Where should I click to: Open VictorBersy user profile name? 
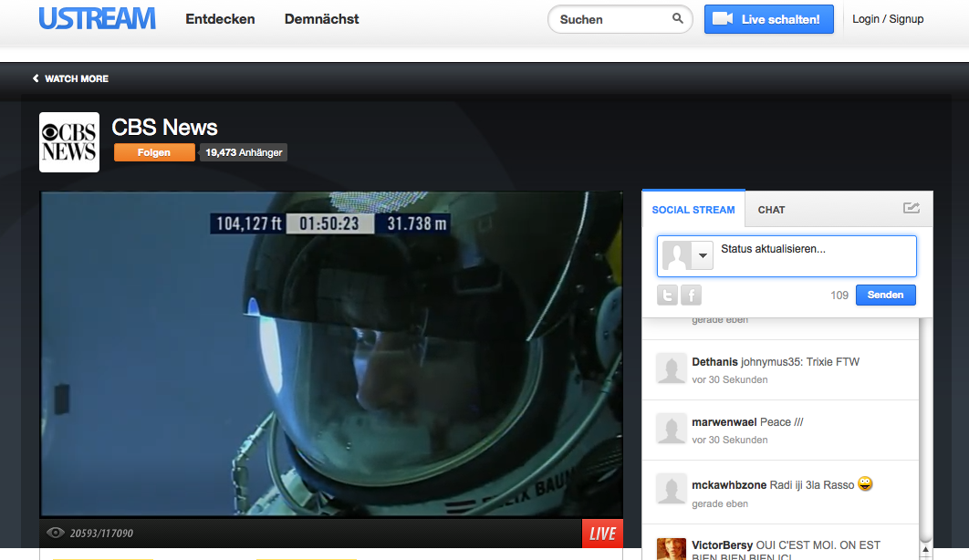click(x=723, y=545)
